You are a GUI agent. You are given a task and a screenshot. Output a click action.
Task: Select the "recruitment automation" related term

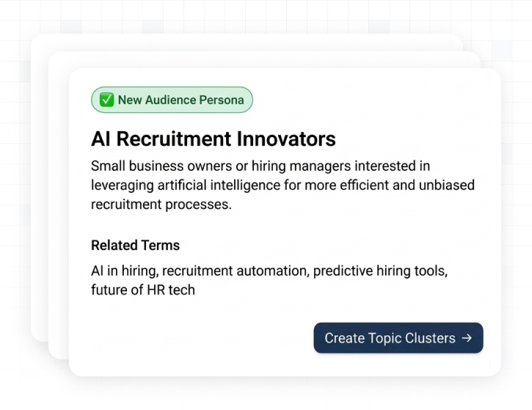point(234,271)
